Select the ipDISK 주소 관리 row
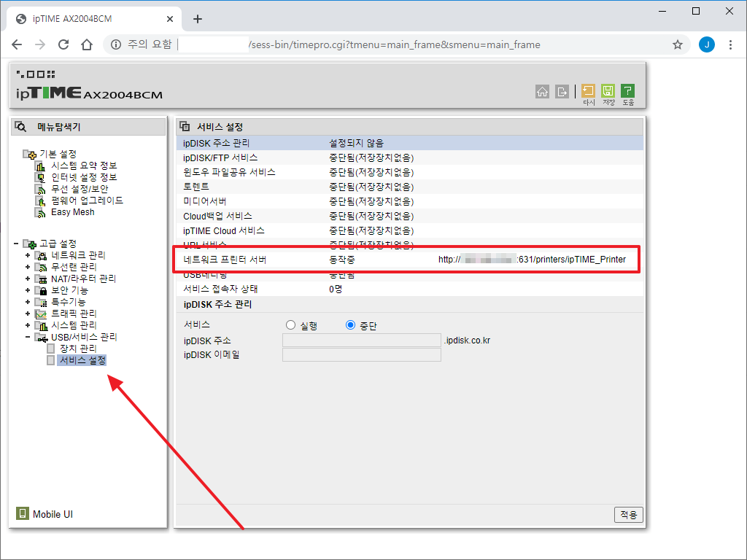This screenshot has height=560, width=747. pyautogui.click(x=410, y=144)
